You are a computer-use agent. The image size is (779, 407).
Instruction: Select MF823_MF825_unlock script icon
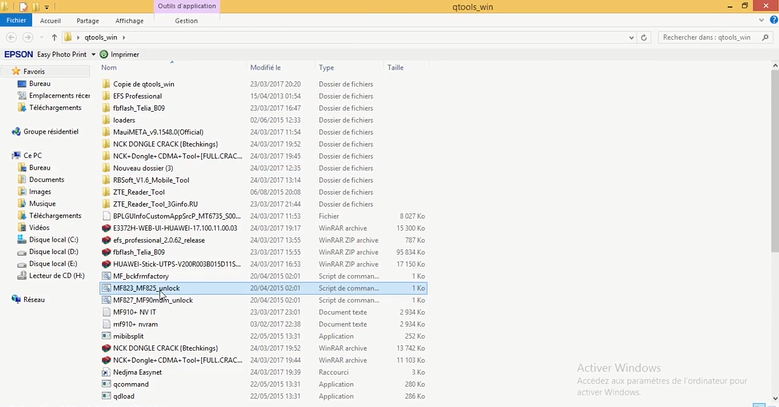(106, 288)
